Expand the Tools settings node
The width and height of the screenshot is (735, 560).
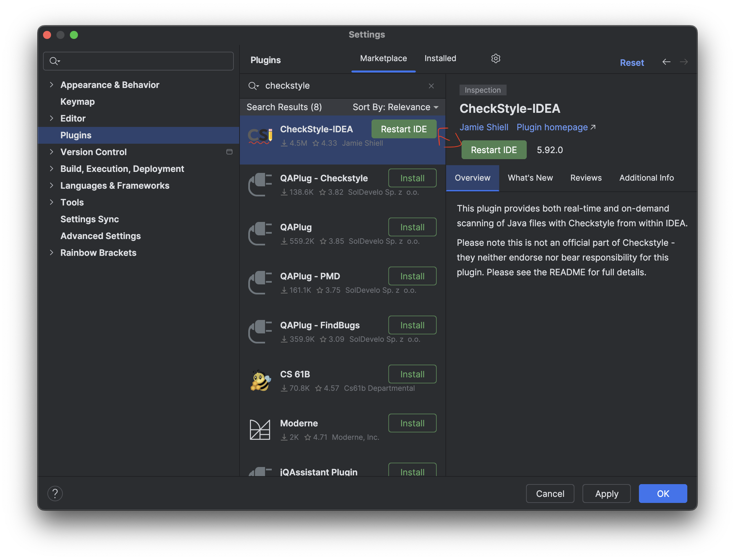point(51,202)
